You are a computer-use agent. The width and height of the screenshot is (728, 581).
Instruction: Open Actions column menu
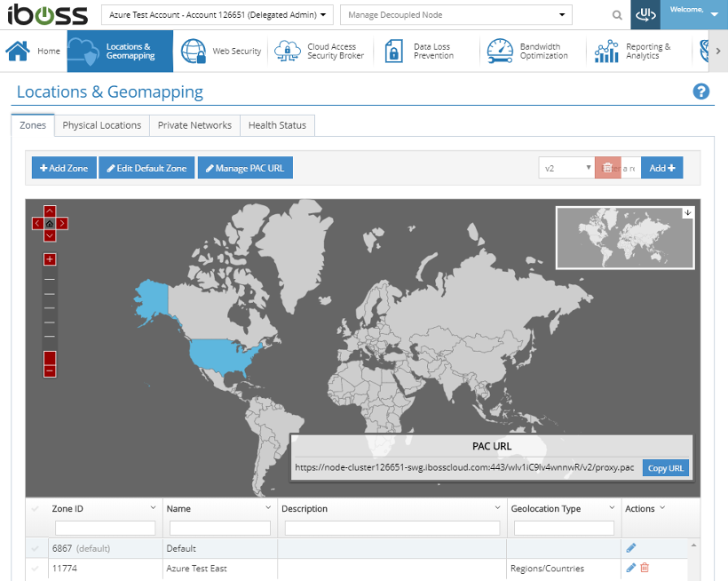[662, 507]
